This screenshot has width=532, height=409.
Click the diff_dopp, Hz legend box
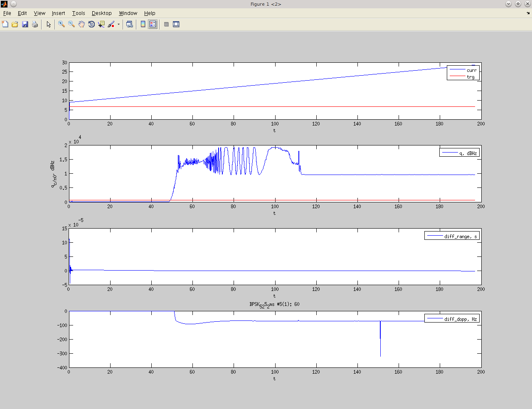(452, 319)
